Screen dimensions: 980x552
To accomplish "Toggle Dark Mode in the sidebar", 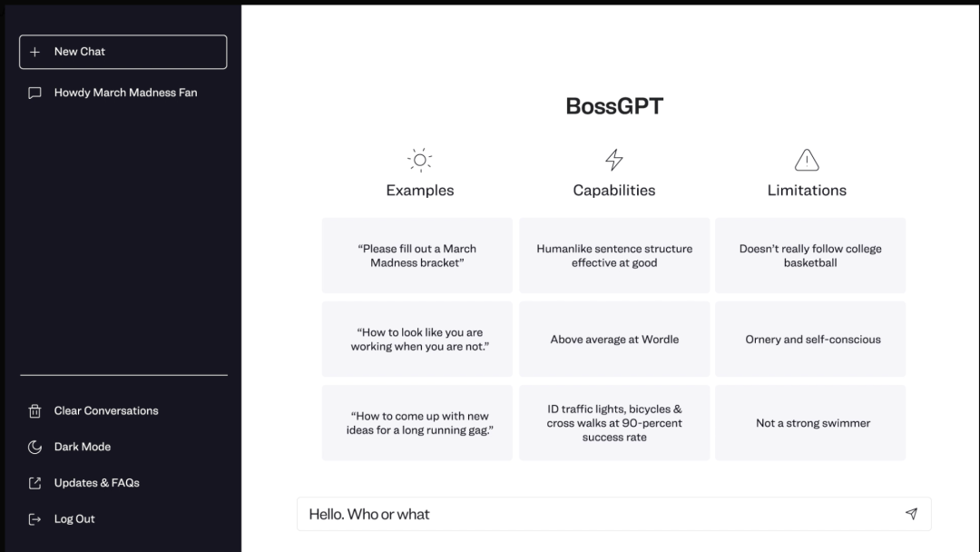I will 83,447.
